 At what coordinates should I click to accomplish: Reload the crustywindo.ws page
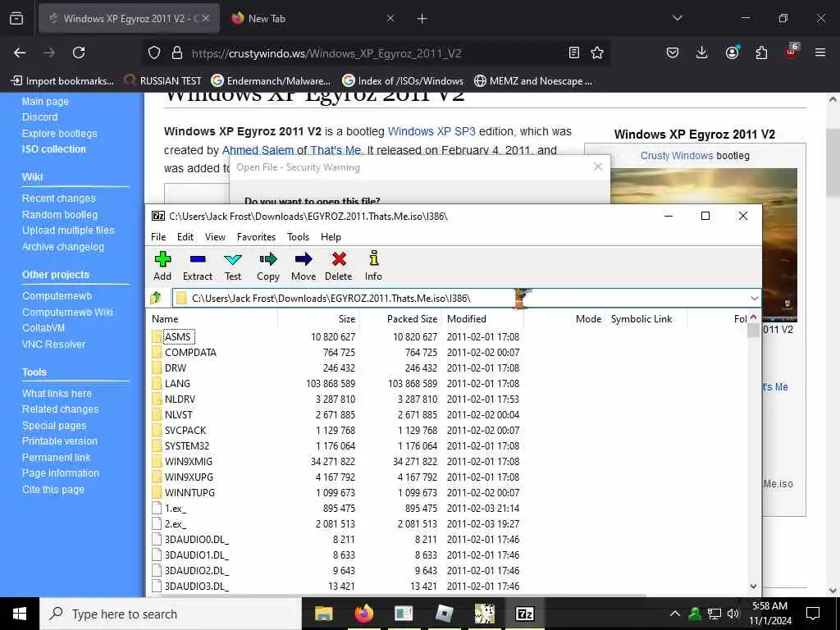79,52
